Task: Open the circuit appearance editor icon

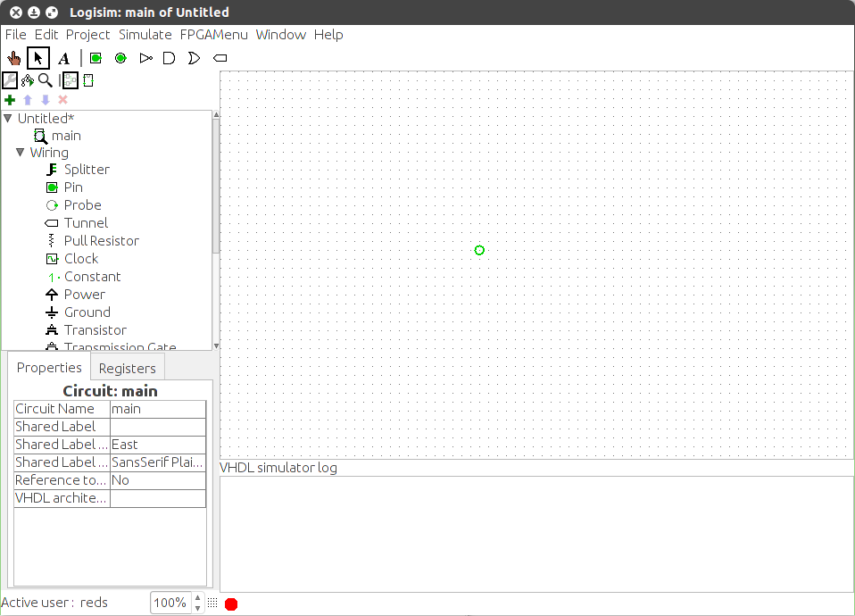Action: (88, 80)
